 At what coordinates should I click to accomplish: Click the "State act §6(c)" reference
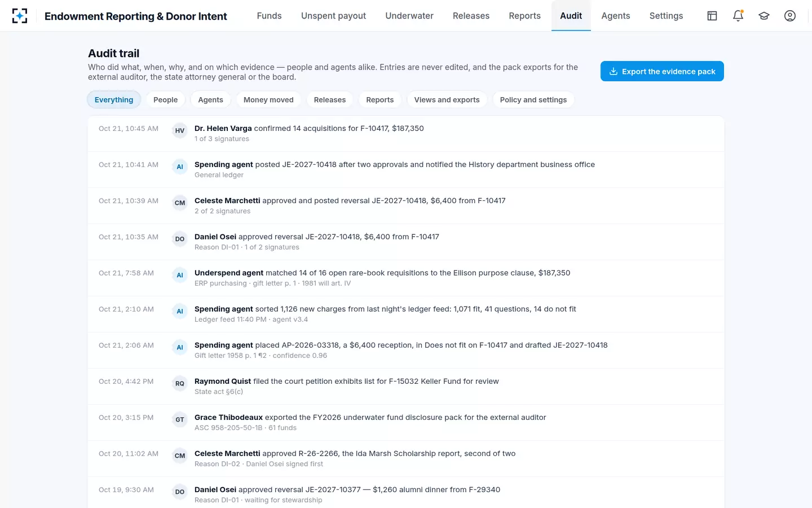(219, 392)
